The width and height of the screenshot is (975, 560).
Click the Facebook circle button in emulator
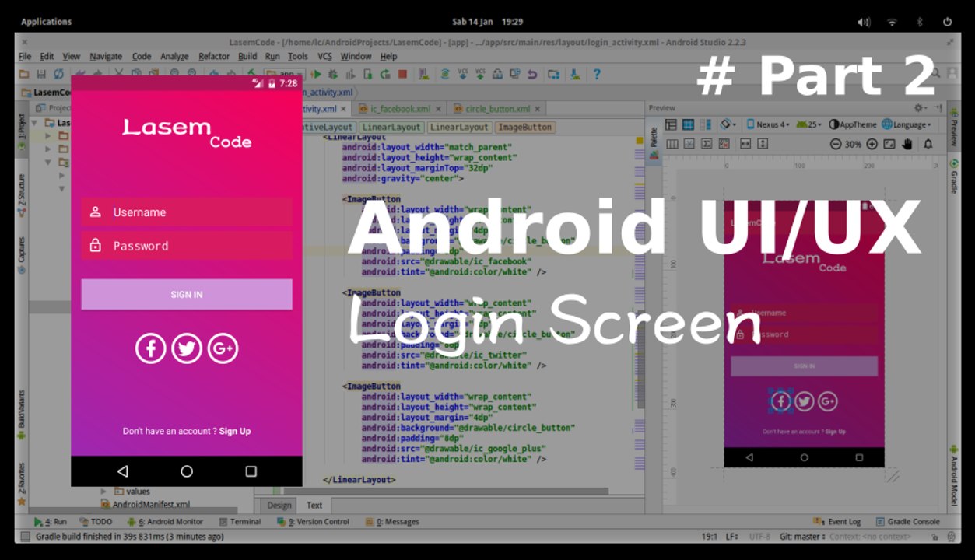pyautogui.click(x=150, y=348)
